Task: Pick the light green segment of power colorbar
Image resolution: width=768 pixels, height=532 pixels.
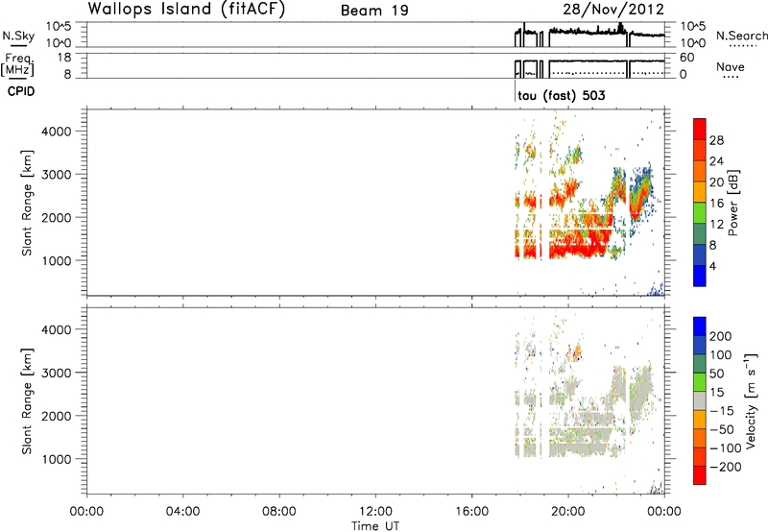Action: tap(700, 213)
